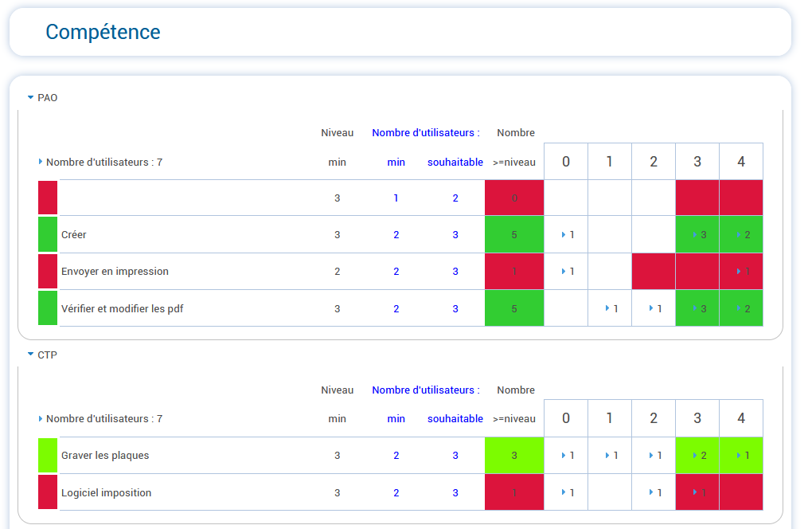Collapse the CTP section
812x529 pixels.
tap(30, 355)
